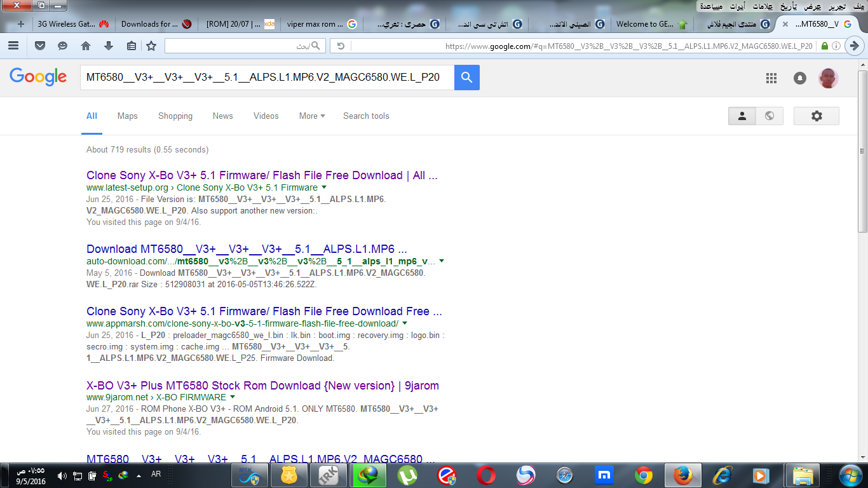This screenshot has height=488, width=868.
Task: Switch to the [ROM] 20/07 xda tab
Action: [x=240, y=24]
